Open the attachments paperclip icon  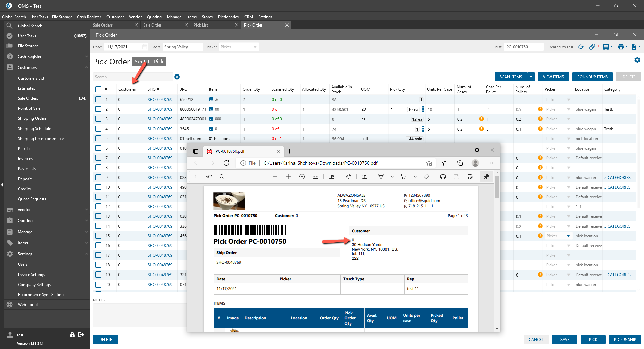pyautogui.click(x=592, y=47)
